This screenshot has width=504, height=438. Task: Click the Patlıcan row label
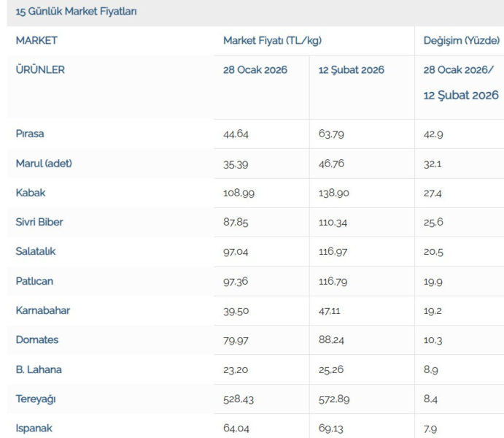pos(34,281)
